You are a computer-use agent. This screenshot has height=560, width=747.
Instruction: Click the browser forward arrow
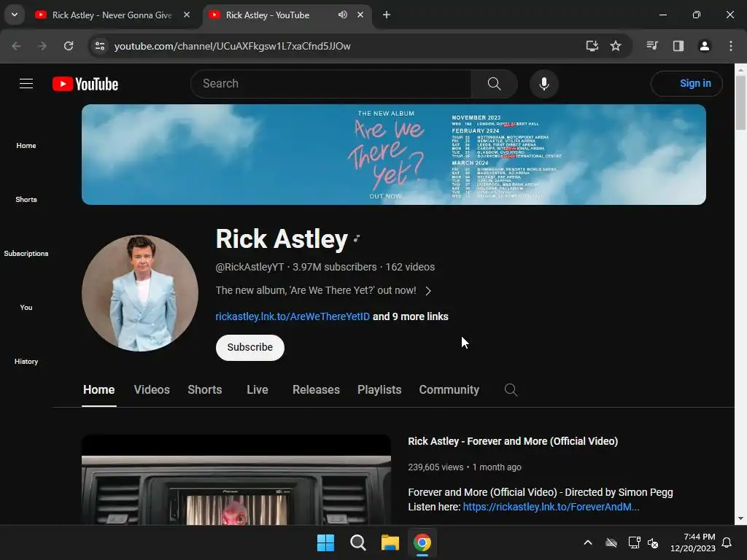tap(42, 46)
